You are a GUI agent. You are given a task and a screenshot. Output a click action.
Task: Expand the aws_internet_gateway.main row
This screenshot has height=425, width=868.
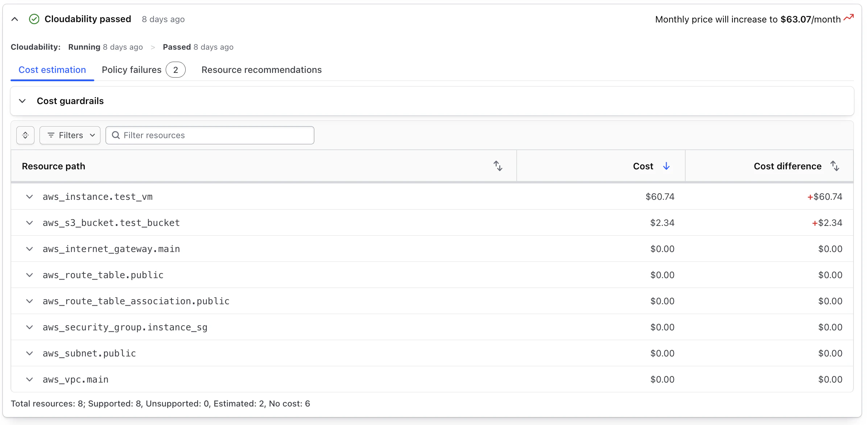pos(30,249)
